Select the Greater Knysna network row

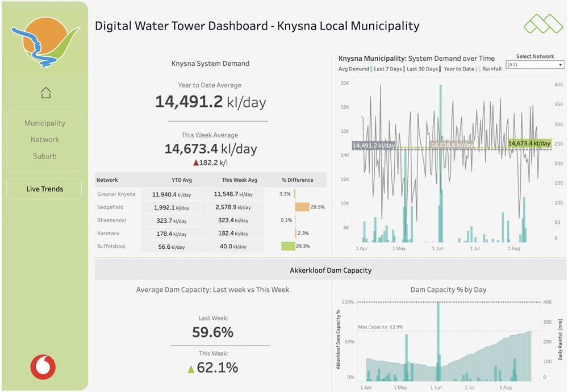[211, 194]
